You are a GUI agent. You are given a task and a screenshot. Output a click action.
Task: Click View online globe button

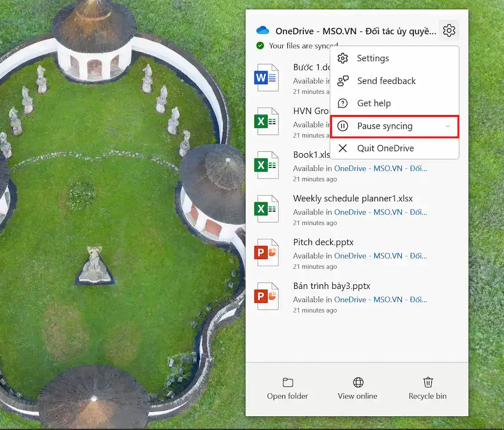(x=358, y=388)
